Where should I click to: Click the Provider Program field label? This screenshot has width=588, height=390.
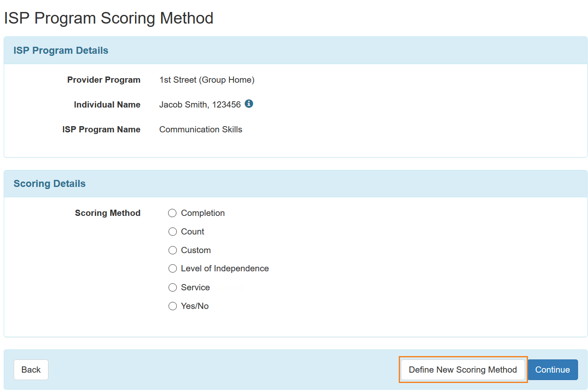(x=104, y=80)
